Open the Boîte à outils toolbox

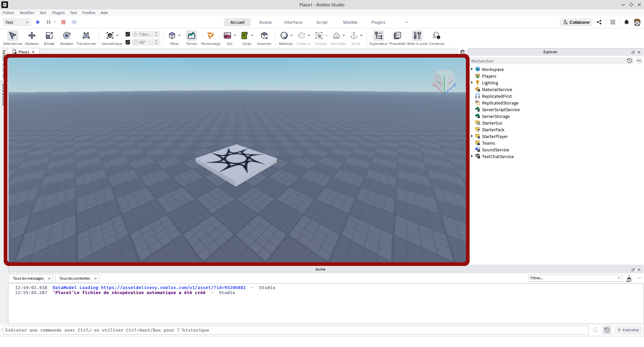point(417,38)
